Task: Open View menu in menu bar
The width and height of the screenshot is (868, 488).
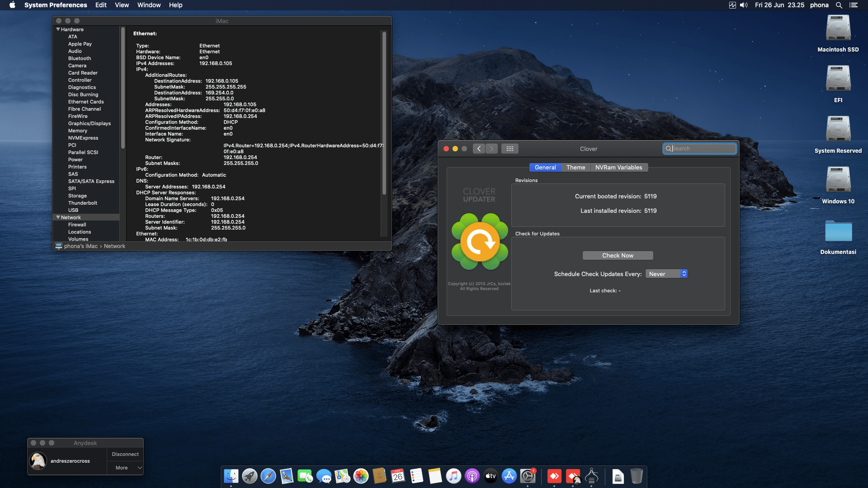Action: click(x=122, y=5)
